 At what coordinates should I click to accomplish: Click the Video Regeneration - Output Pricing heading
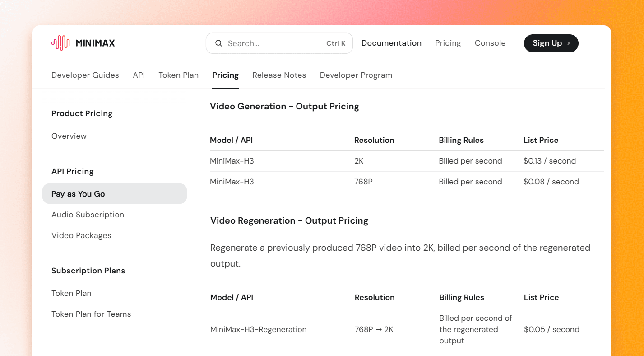point(289,221)
